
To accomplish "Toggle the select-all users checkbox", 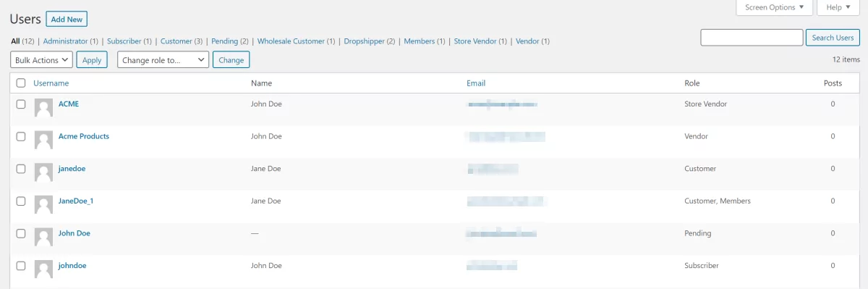I will coord(21,83).
